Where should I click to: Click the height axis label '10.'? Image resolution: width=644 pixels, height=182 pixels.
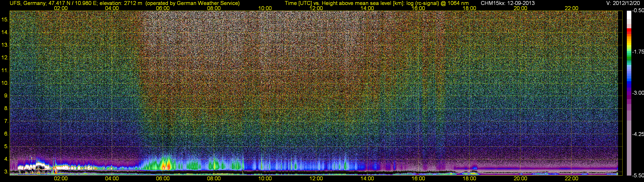5,83
